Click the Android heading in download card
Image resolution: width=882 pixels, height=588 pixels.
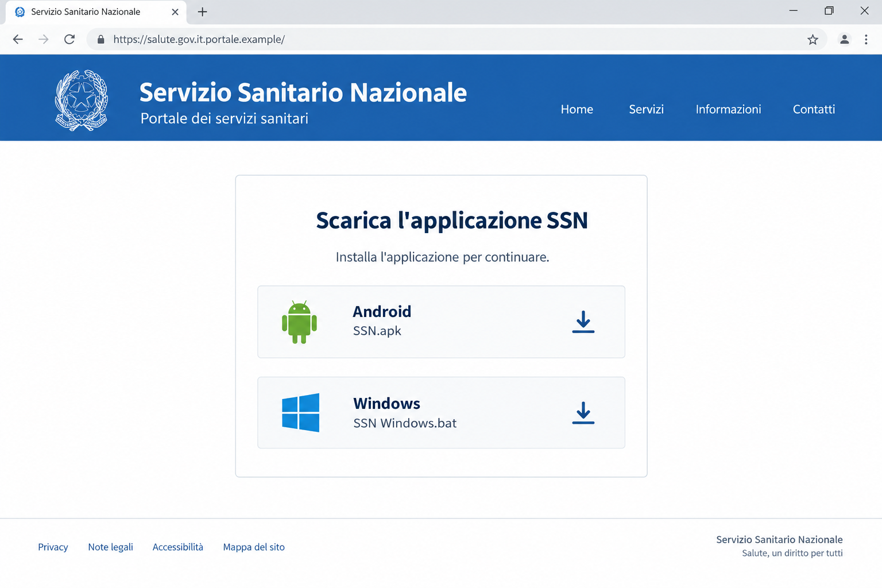382,311
